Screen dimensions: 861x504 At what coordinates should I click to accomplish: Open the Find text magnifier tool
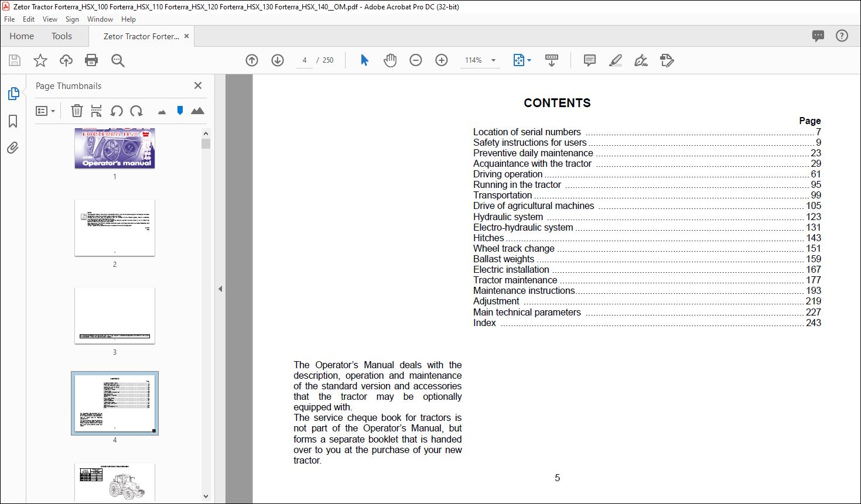(x=118, y=60)
